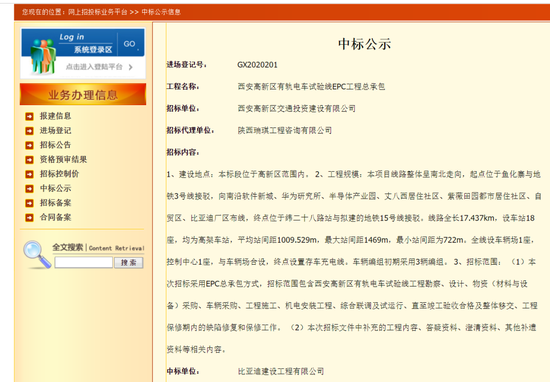
Task: Open 招标备案 menu item
Action: (55, 203)
